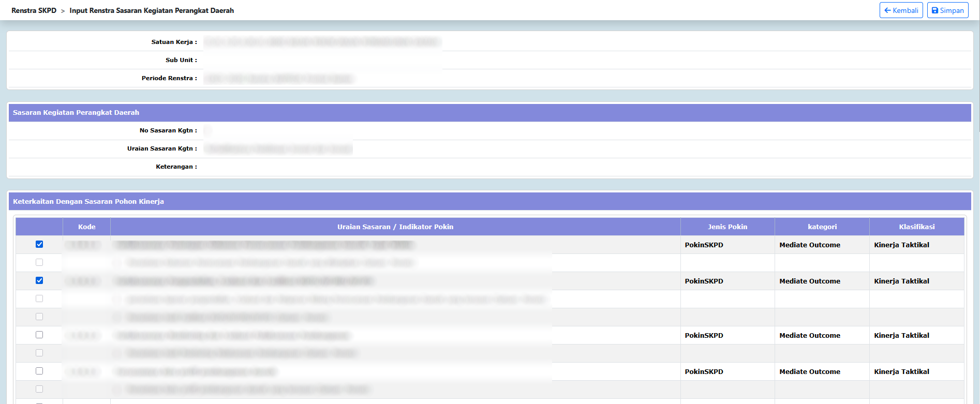
Task: Tick the third PokinSKPD row checkbox
Action: click(39, 335)
